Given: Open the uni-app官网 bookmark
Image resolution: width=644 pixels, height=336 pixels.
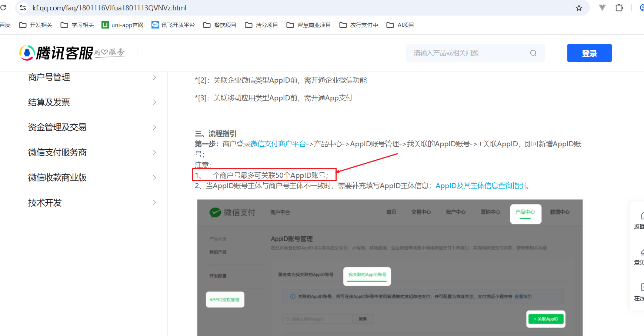Looking at the screenshot, I should pyautogui.click(x=123, y=25).
